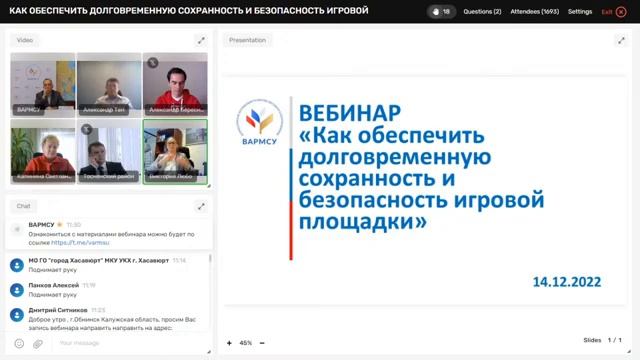Viewport: 640px width, 360px height.
Task: Click the ВАРМСУ speaker video thumbnail
Action: click(43, 84)
